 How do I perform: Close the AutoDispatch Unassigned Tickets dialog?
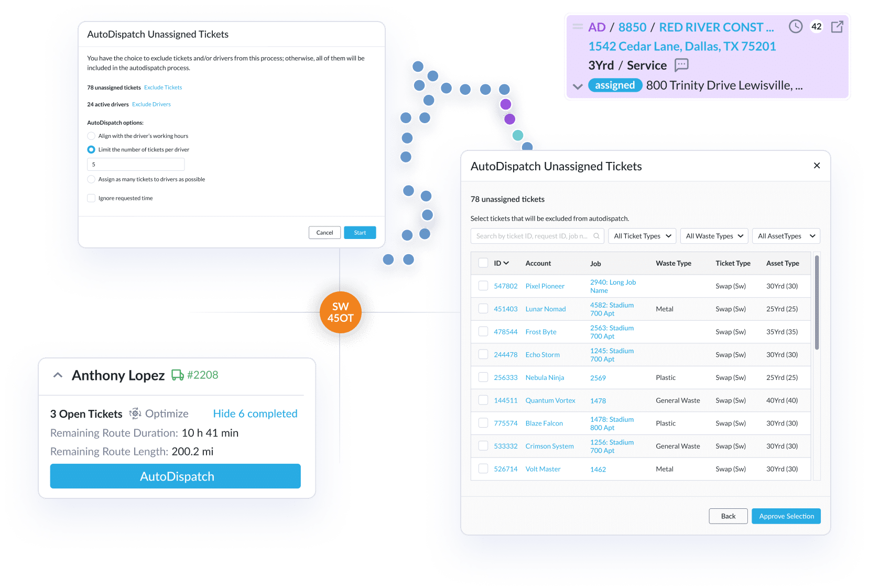(x=817, y=166)
